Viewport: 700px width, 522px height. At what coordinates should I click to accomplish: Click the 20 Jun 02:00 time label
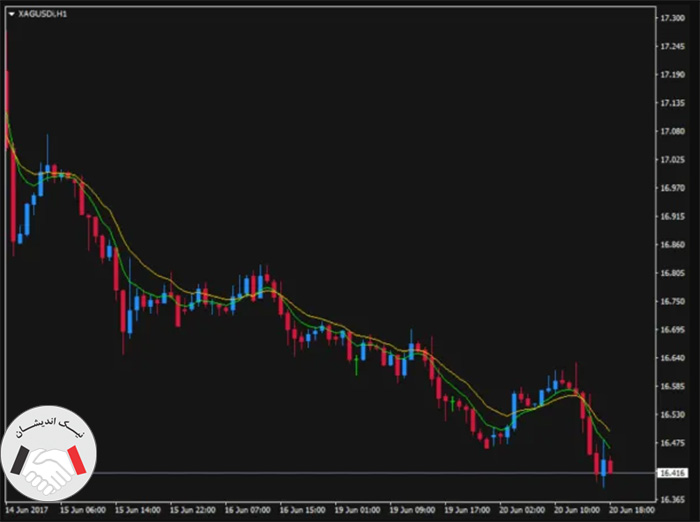[522, 510]
